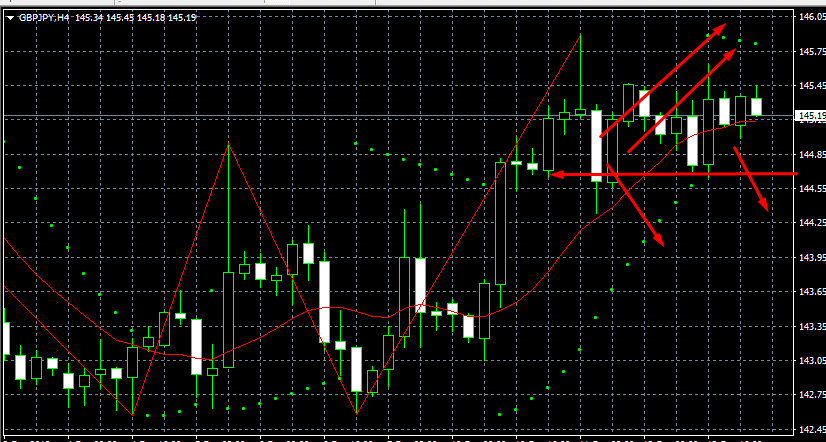Viewport: 826px width, 442px height.
Task: Click the 145.75 price scale label
Action: (812, 52)
